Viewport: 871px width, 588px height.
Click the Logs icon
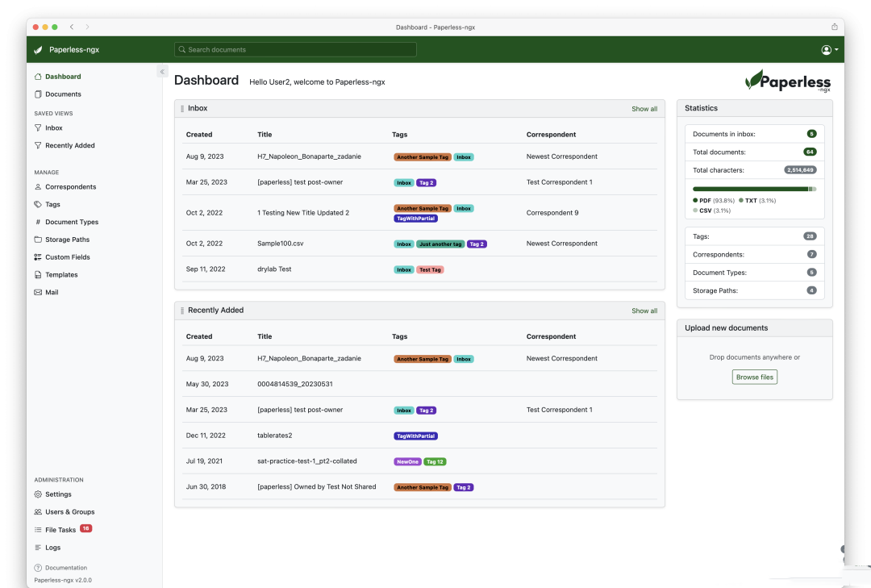pos(38,548)
